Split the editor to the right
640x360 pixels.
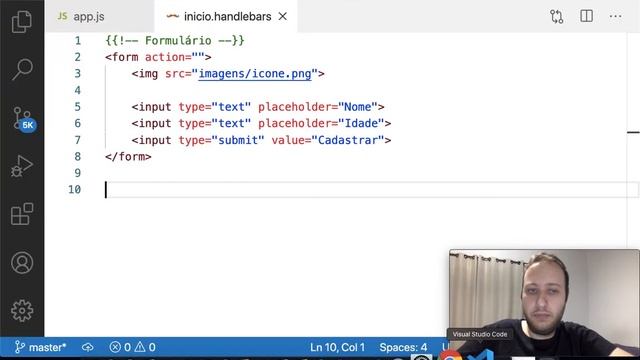click(587, 16)
